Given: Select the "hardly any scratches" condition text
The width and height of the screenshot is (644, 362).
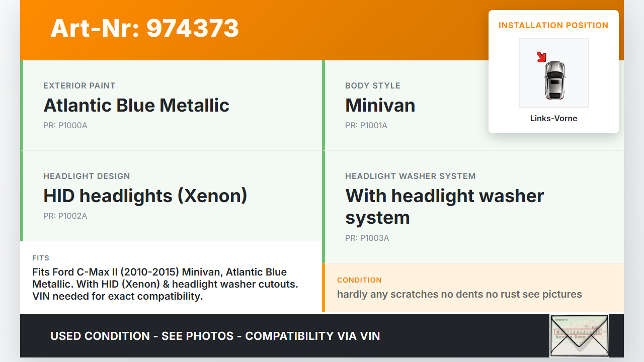Looking at the screenshot, I should pyautogui.click(x=459, y=294).
